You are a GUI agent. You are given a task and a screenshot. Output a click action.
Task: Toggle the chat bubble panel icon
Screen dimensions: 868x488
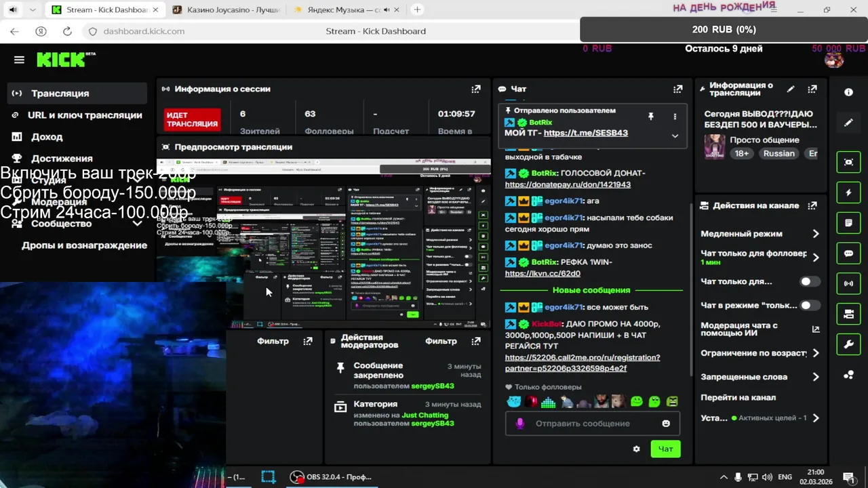tap(848, 253)
